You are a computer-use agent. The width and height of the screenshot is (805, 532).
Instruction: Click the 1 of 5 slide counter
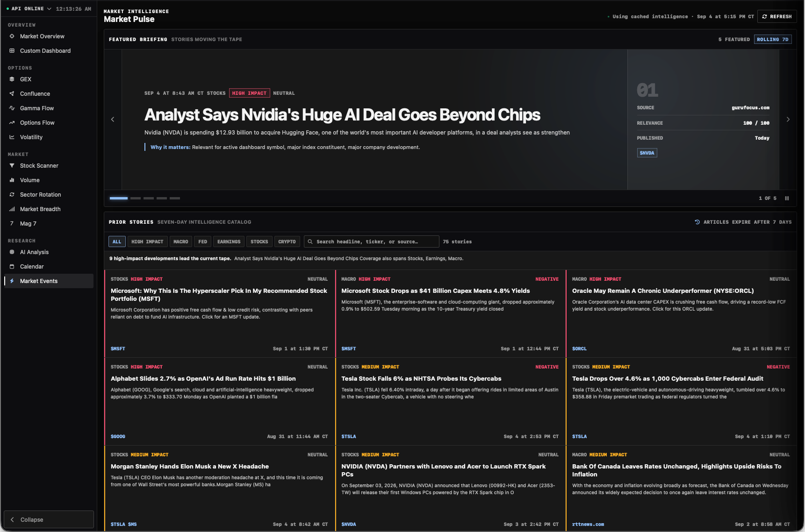(x=768, y=199)
